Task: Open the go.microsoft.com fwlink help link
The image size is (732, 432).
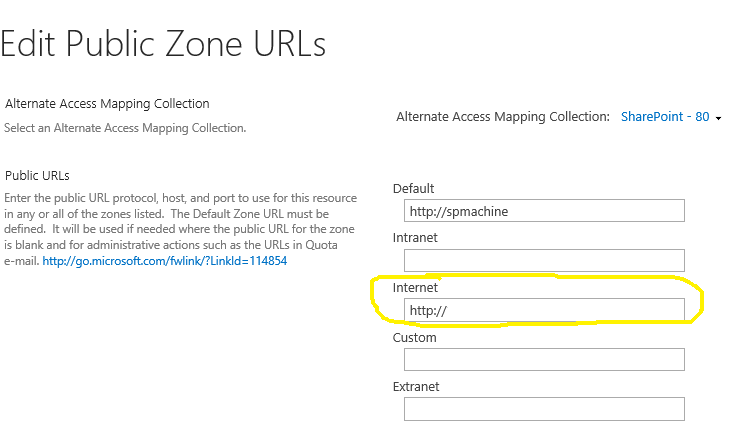Action: point(165,261)
